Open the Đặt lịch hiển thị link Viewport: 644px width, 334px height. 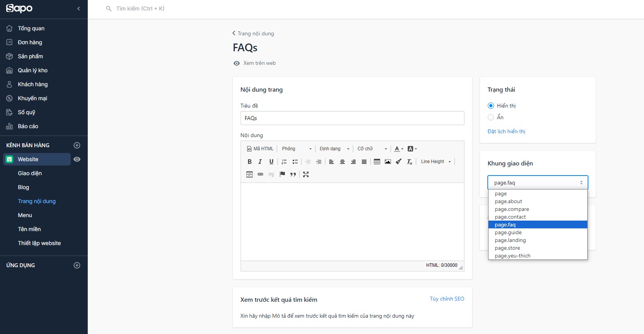(x=506, y=131)
